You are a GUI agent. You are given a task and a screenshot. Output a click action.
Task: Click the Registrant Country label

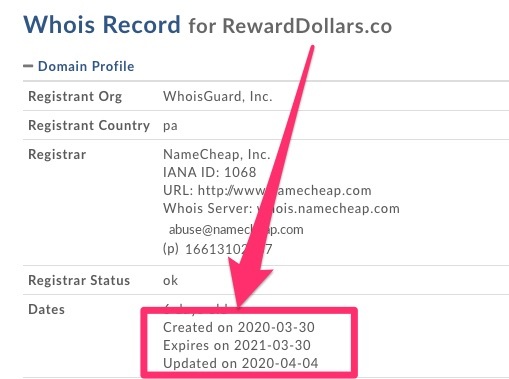(x=89, y=125)
